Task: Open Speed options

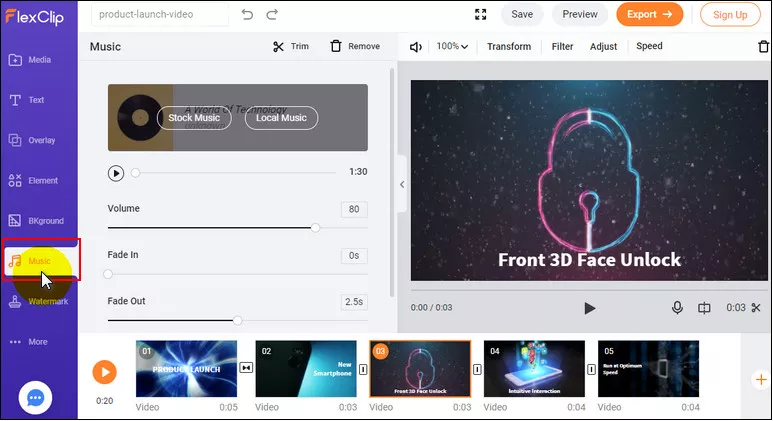Action: [649, 46]
